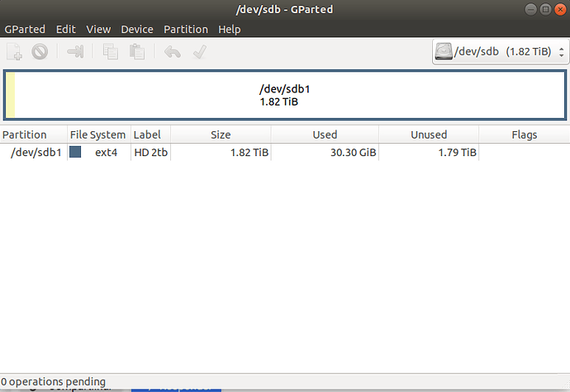Click the HD 2tb label cell
Screen dimensions: 570x392
click(151, 152)
